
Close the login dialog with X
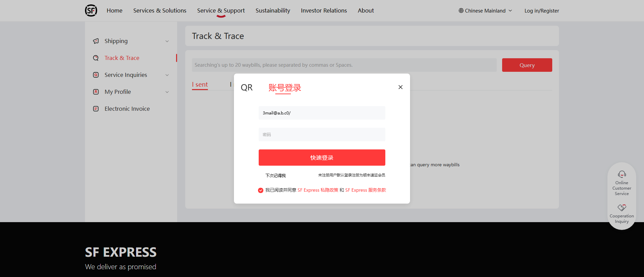(401, 87)
